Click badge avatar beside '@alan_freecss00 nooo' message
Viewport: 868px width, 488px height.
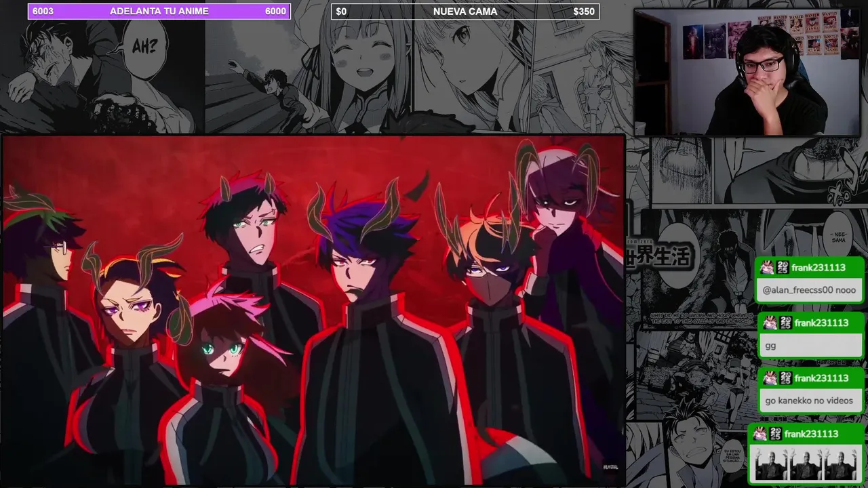tap(767, 268)
